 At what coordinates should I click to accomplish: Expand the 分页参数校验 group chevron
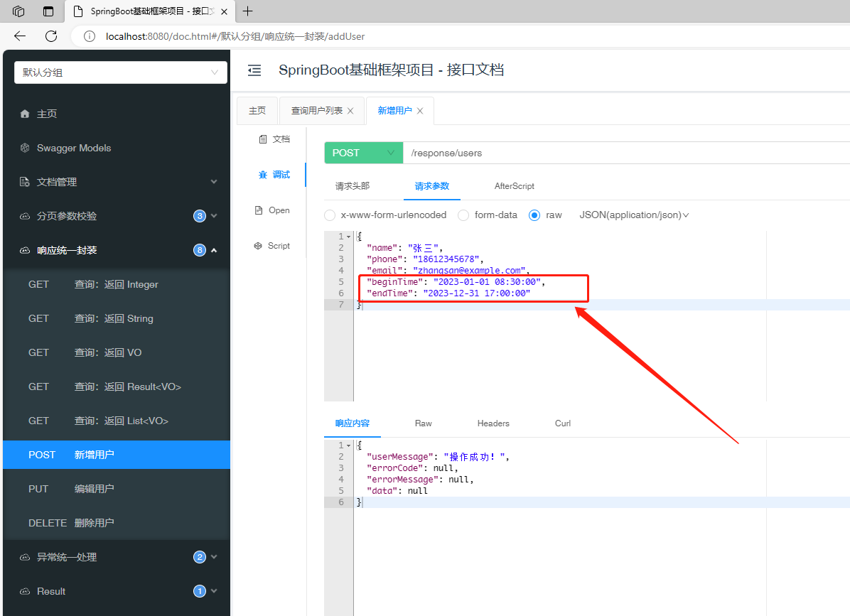[214, 216]
